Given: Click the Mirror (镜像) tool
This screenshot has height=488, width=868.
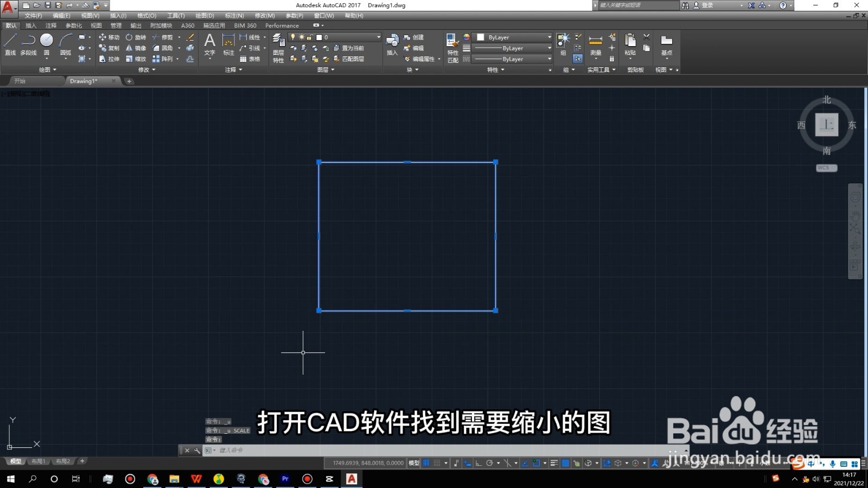Looking at the screenshot, I should click(x=136, y=48).
